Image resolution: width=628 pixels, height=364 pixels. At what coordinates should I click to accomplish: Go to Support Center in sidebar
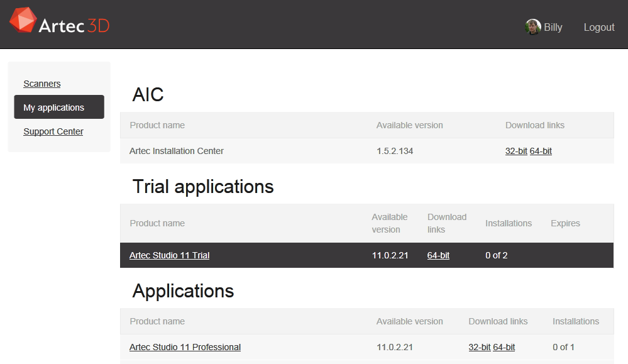pos(53,131)
